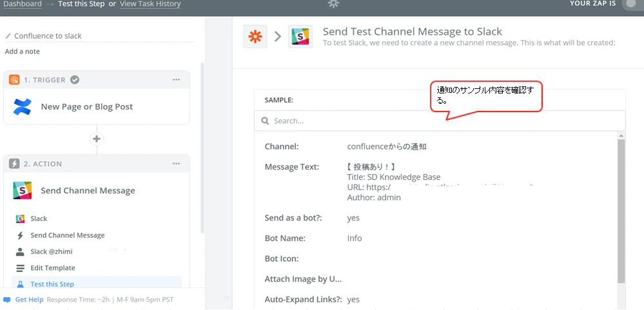Screen dimensions: 644x310
Task: Click the Get Help chat bubble icon
Action: (x=7, y=300)
